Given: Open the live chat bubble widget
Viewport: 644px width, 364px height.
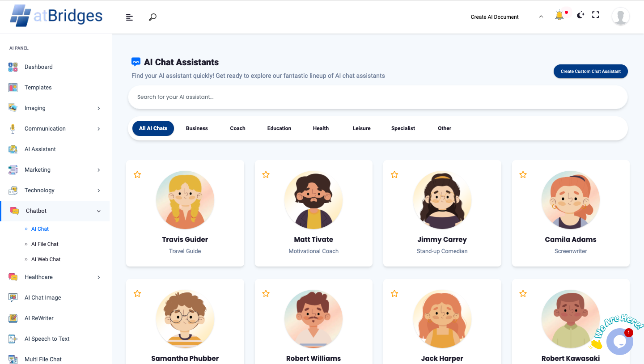Looking at the screenshot, I should [620, 342].
